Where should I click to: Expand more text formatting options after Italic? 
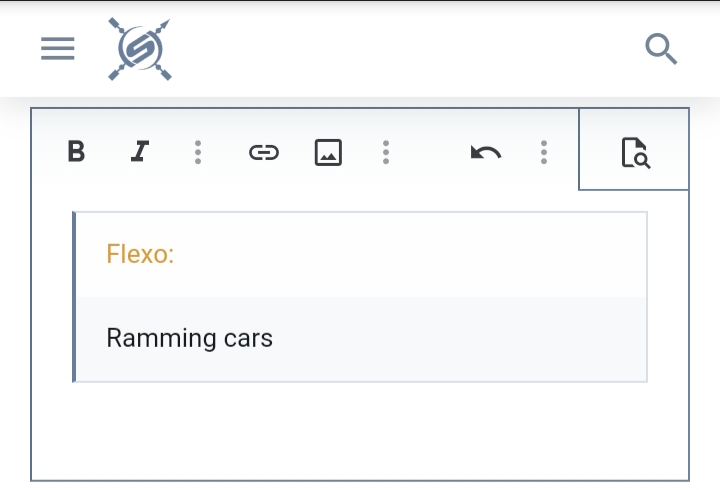click(198, 152)
